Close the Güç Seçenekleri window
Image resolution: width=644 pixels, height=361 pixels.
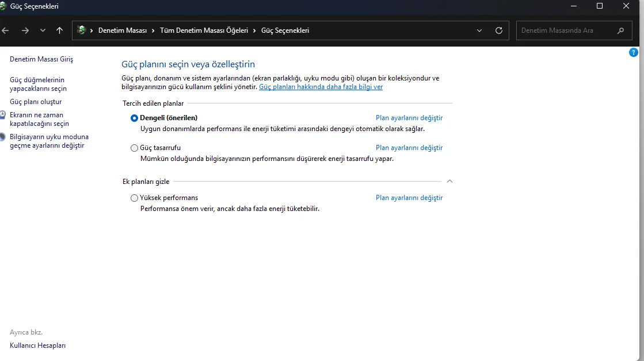(x=626, y=6)
